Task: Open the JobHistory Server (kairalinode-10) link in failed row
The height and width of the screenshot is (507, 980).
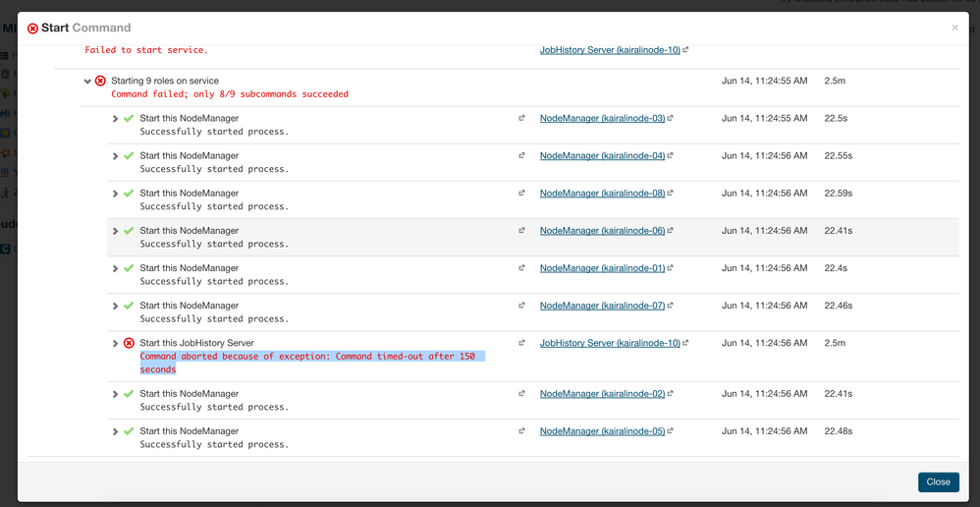Action: [x=609, y=343]
